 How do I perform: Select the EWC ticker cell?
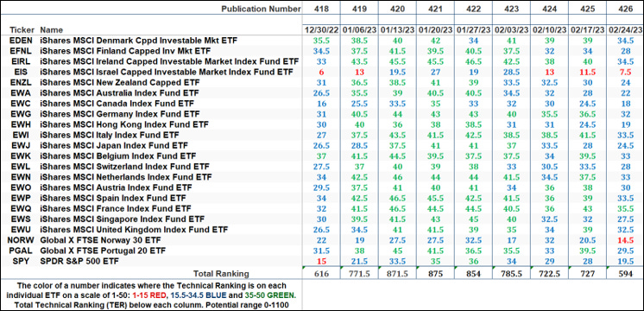pos(20,104)
